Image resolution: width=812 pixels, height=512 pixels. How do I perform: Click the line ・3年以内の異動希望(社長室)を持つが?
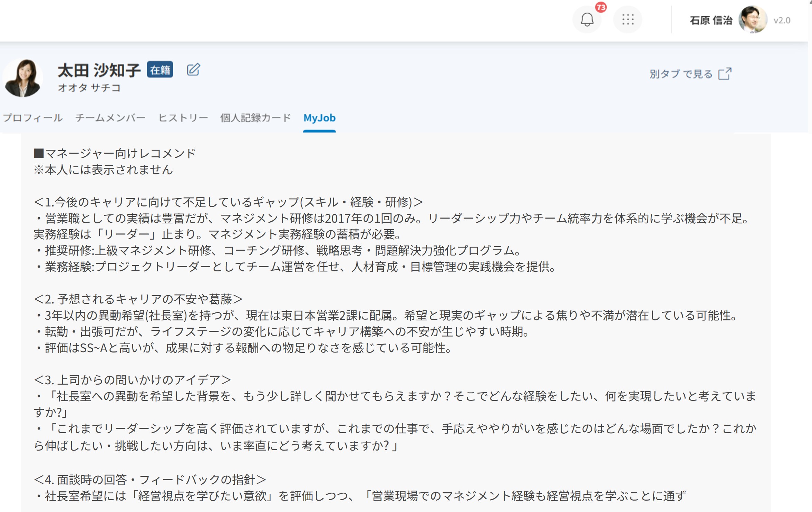(x=386, y=316)
